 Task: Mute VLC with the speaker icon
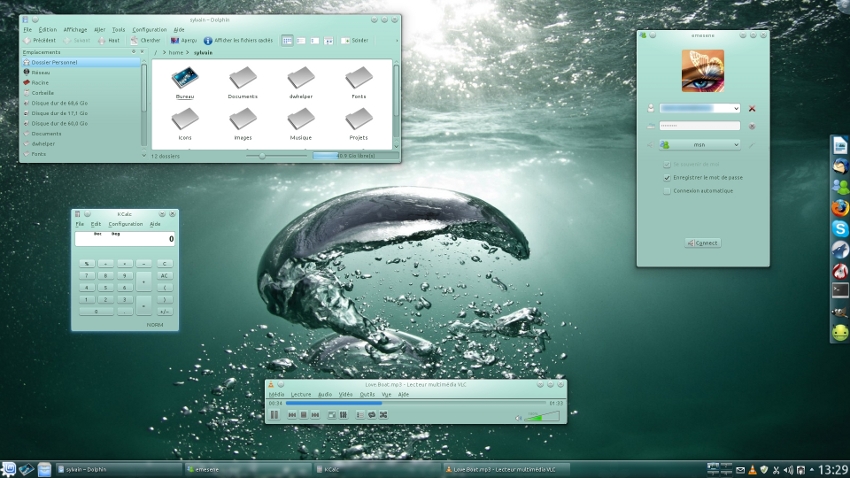point(518,418)
